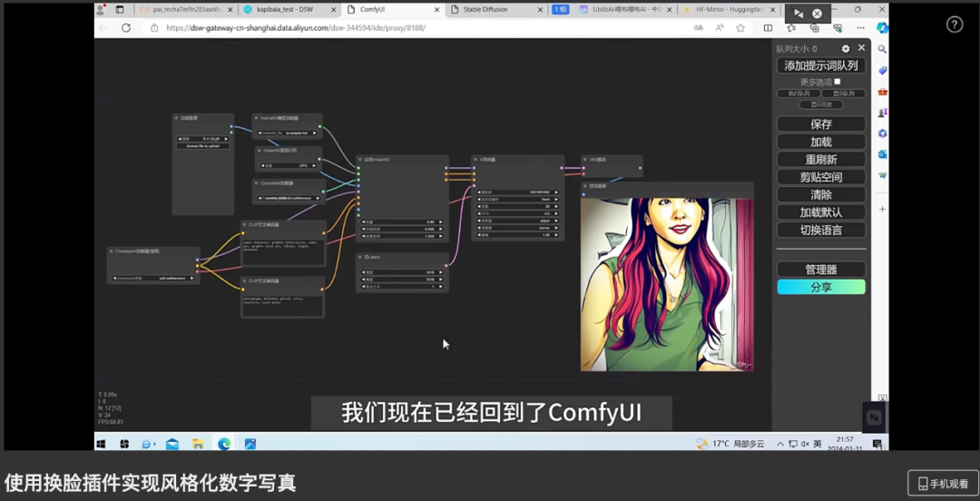Click the positive CLIP text prompt box

pyautogui.click(x=283, y=251)
